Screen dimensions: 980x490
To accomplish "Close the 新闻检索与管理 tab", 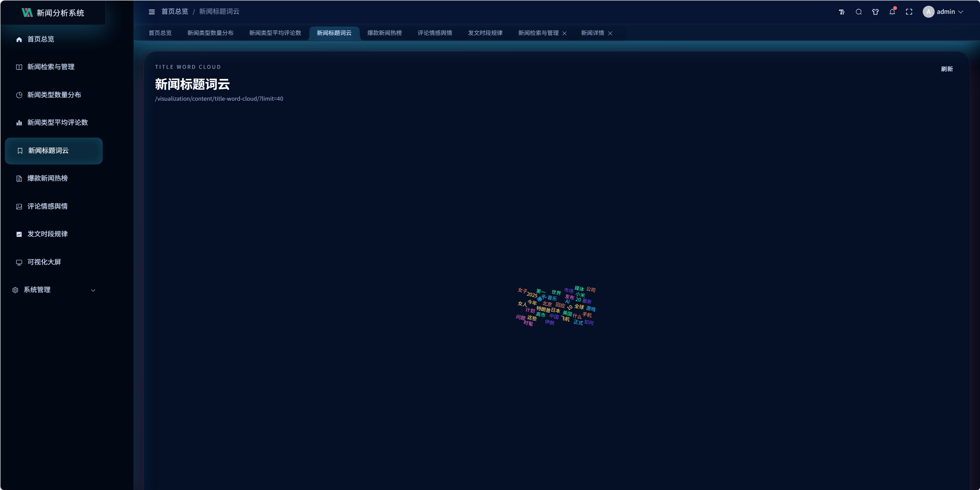I will pyautogui.click(x=564, y=33).
